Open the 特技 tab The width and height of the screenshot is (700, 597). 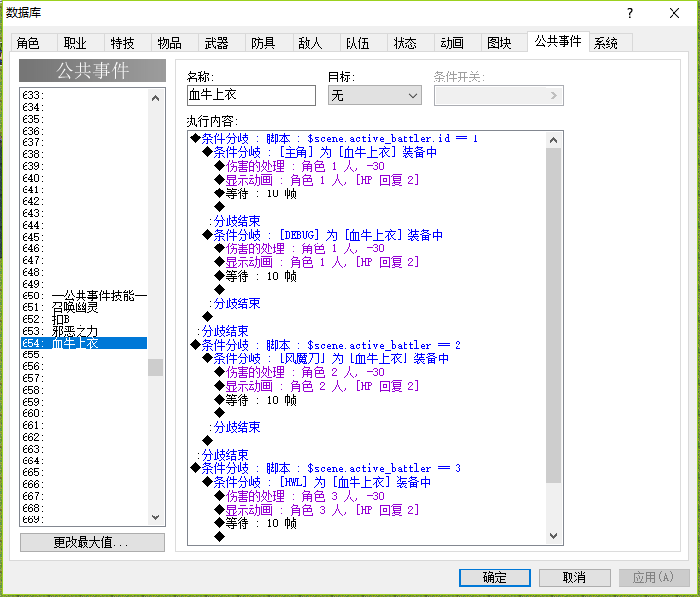(x=128, y=43)
